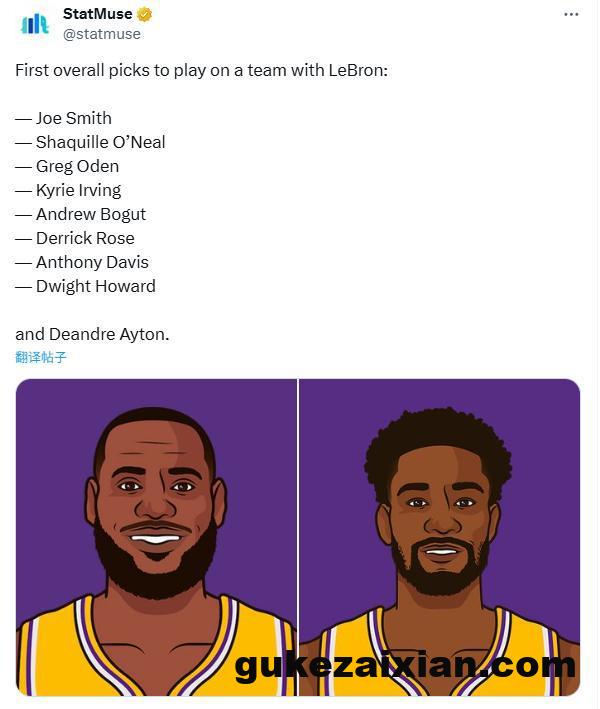Image resolution: width=600 pixels, height=709 pixels.
Task: Click the Greg Oden line
Action: coord(67,166)
